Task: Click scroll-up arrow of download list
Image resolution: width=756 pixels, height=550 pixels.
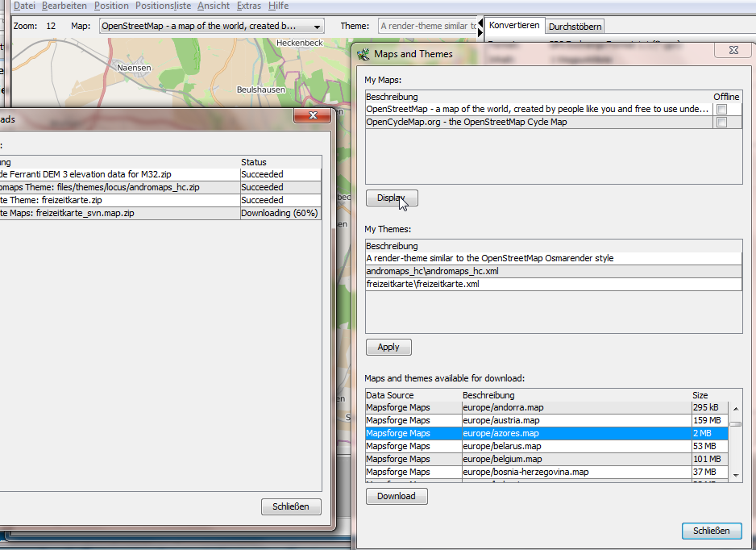Action: click(x=736, y=409)
